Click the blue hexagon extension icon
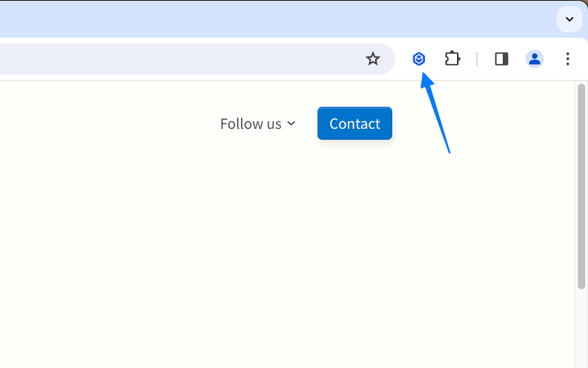 point(419,59)
